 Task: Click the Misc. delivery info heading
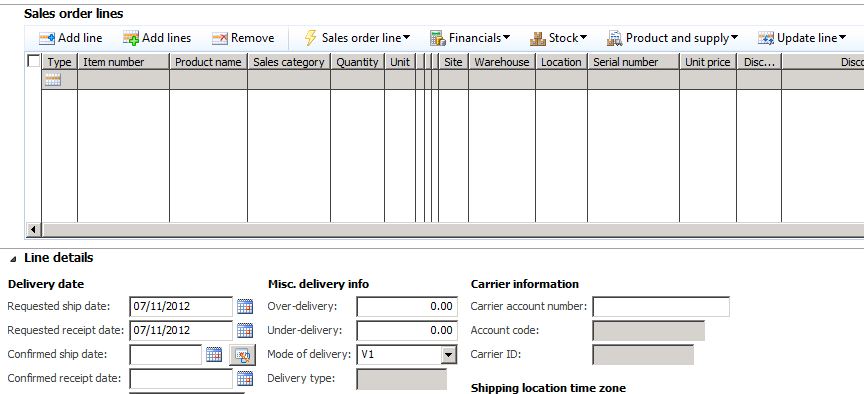(318, 284)
